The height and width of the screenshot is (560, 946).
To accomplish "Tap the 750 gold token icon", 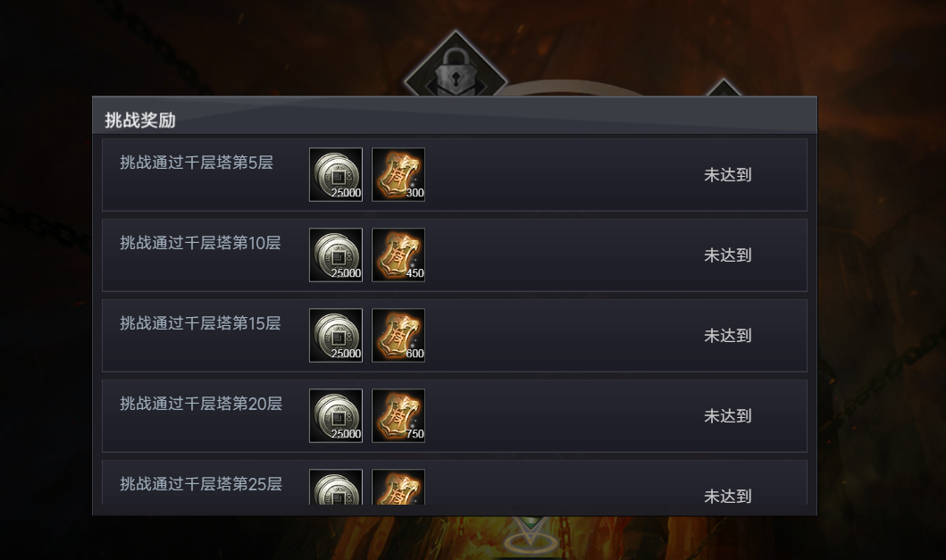I will tap(398, 415).
